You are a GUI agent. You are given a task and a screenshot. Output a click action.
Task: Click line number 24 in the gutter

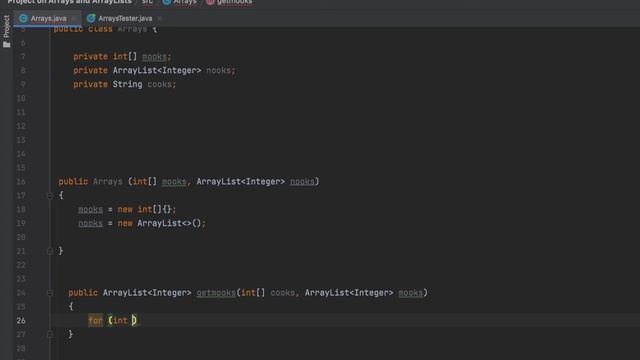coord(21,293)
